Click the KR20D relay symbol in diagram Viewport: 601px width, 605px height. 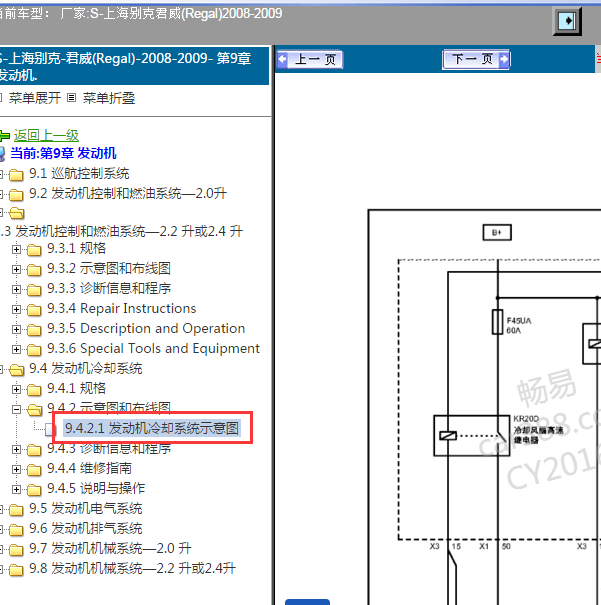coord(472,436)
